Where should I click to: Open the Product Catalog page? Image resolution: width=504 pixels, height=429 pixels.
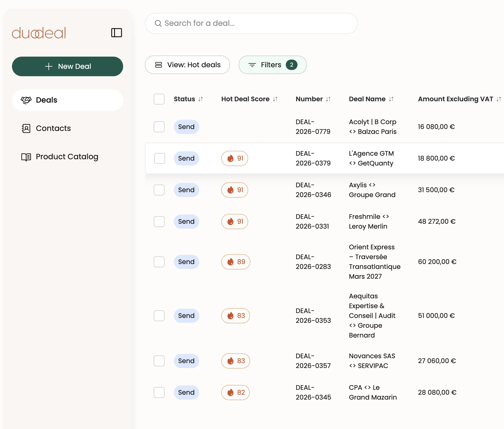[68, 157]
